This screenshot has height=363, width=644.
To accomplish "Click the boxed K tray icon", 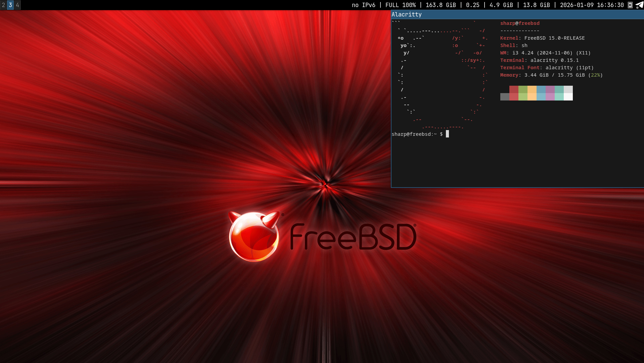I will click(x=630, y=5).
